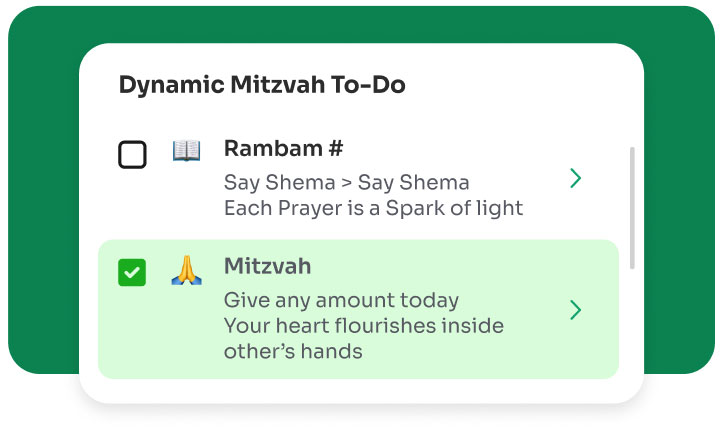
Task: Click the open book icon
Action: click(186, 151)
